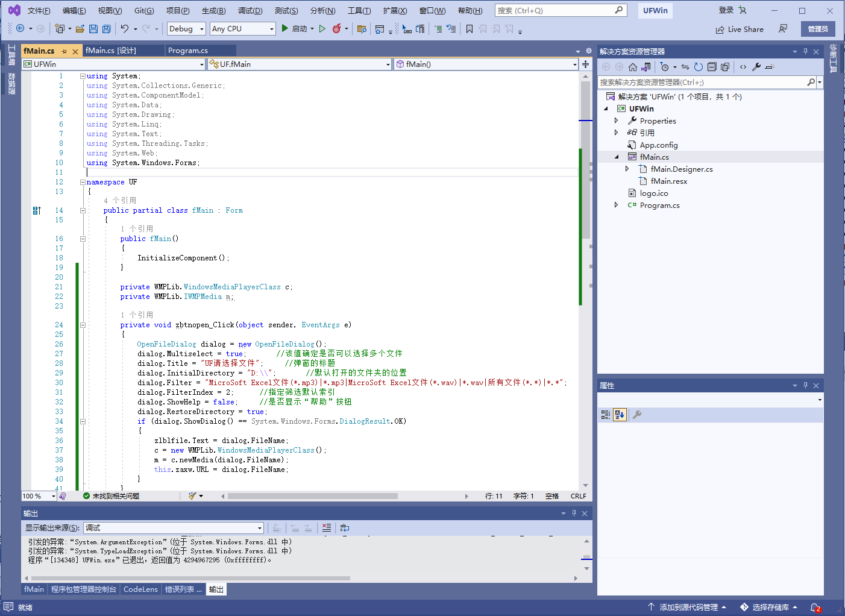Click the Live Share button

(x=740, y=29)
